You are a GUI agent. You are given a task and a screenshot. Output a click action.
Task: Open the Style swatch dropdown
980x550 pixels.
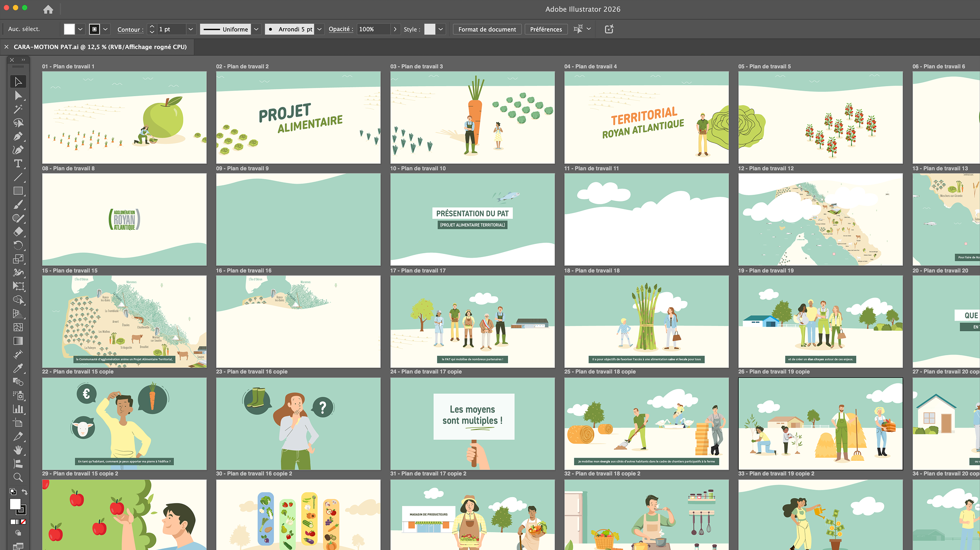tap(441, 29)
